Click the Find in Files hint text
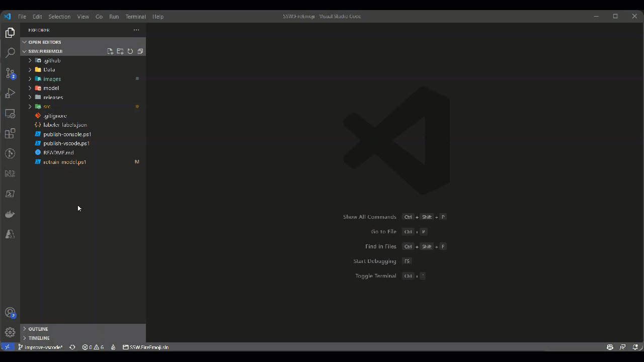This screenshot has width=644, height=362. pyautogui.click(x=381, y=246)
